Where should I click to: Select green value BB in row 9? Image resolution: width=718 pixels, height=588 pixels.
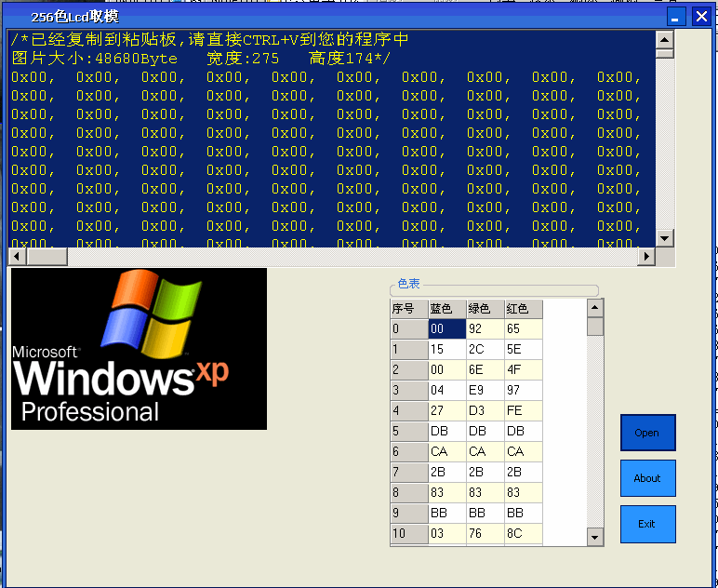[x=485, y=513]
